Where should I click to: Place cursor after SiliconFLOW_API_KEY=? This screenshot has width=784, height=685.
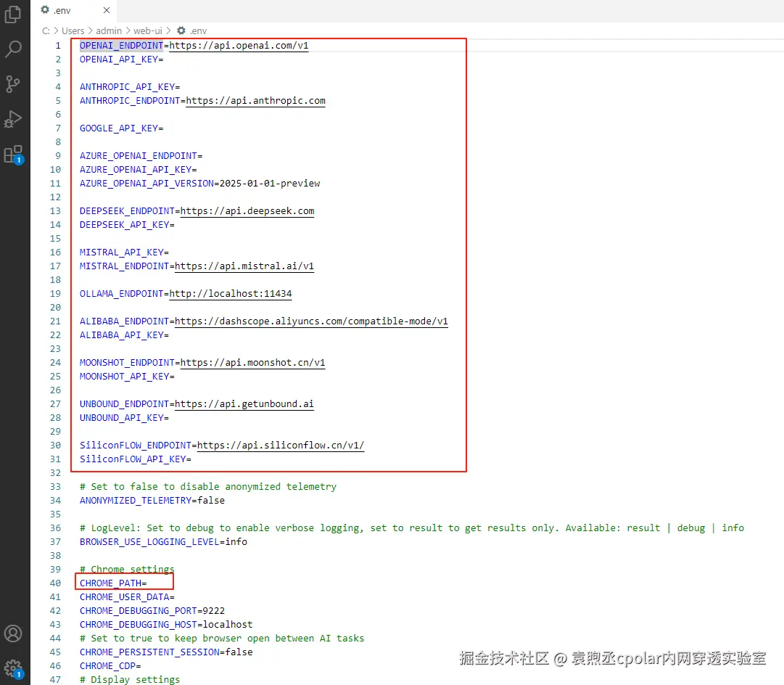192,459
